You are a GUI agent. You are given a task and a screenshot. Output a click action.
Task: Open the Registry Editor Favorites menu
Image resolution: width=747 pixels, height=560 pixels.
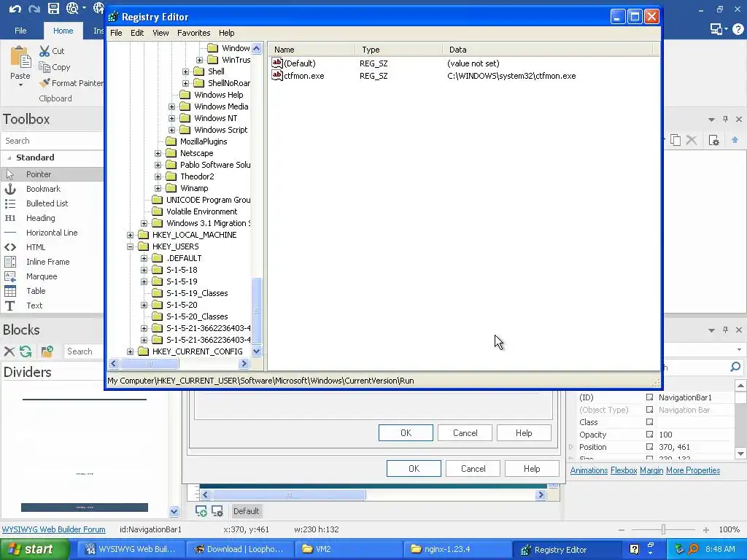coord(194,33)
